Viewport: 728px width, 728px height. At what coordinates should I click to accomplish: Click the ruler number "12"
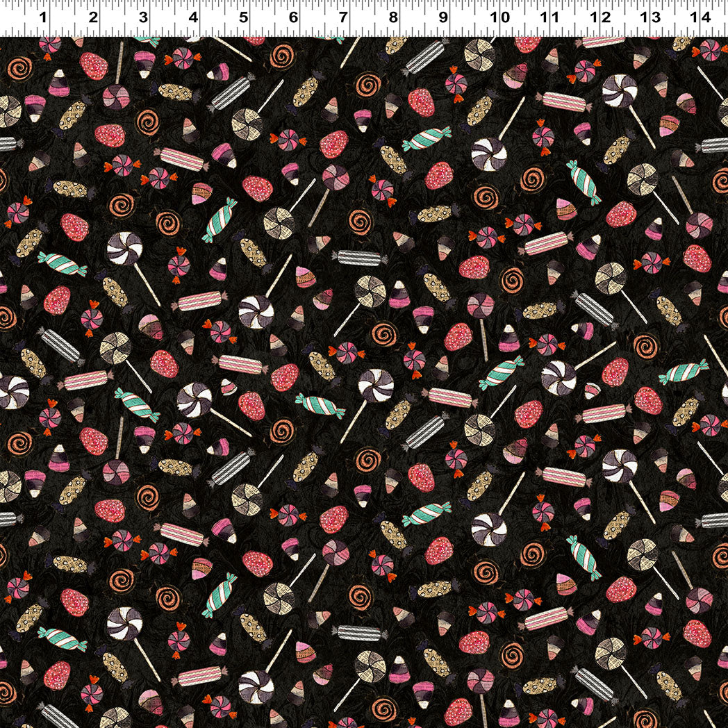click(x=601, y=17)
